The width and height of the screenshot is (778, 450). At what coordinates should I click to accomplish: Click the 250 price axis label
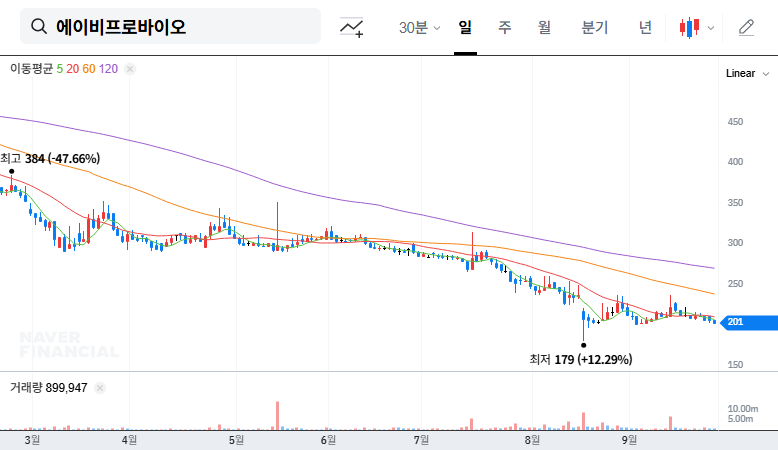click(x=735, y=284)
